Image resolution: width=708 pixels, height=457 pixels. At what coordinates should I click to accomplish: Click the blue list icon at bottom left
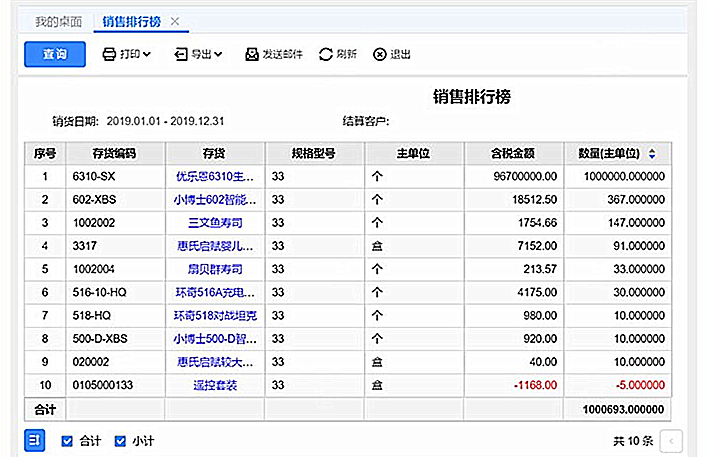point(34,440)
